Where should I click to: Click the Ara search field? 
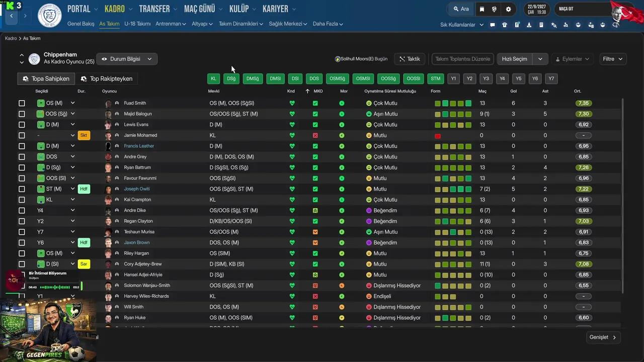(x=461, y=9)
